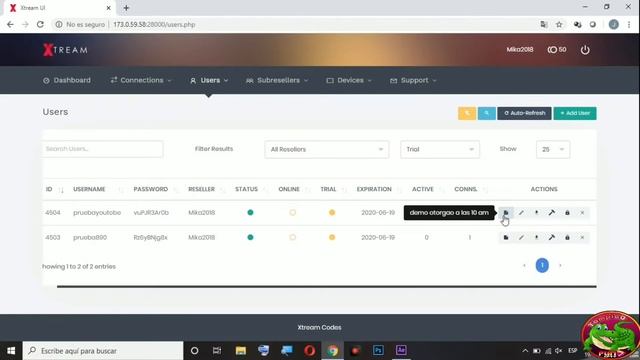
Task: Edit user pruebayoutobe with the pencil icon
Action: [x=521, y=213]
